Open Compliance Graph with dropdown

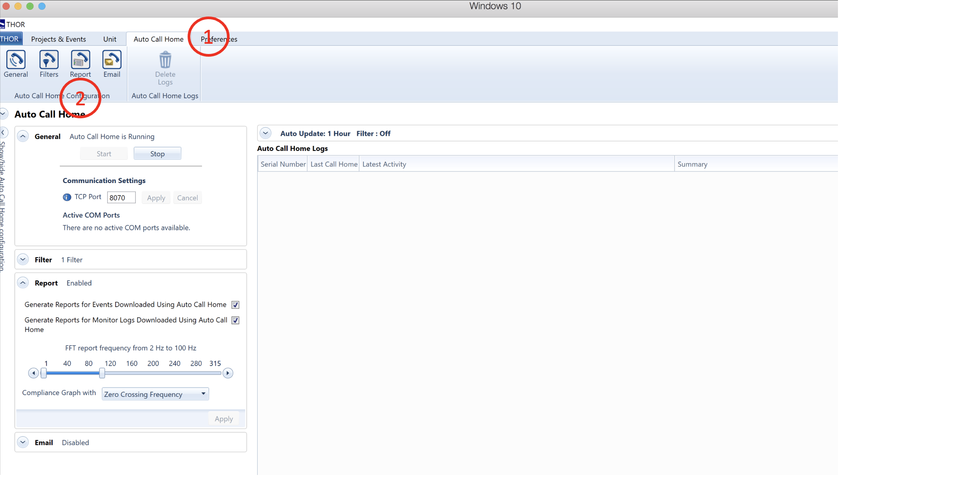[x=155, y=394]
